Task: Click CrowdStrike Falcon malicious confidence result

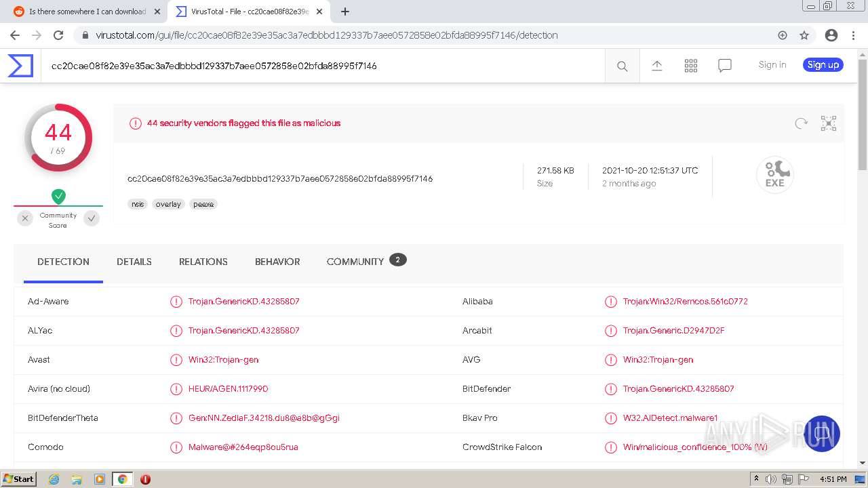Action: (695, 447)
